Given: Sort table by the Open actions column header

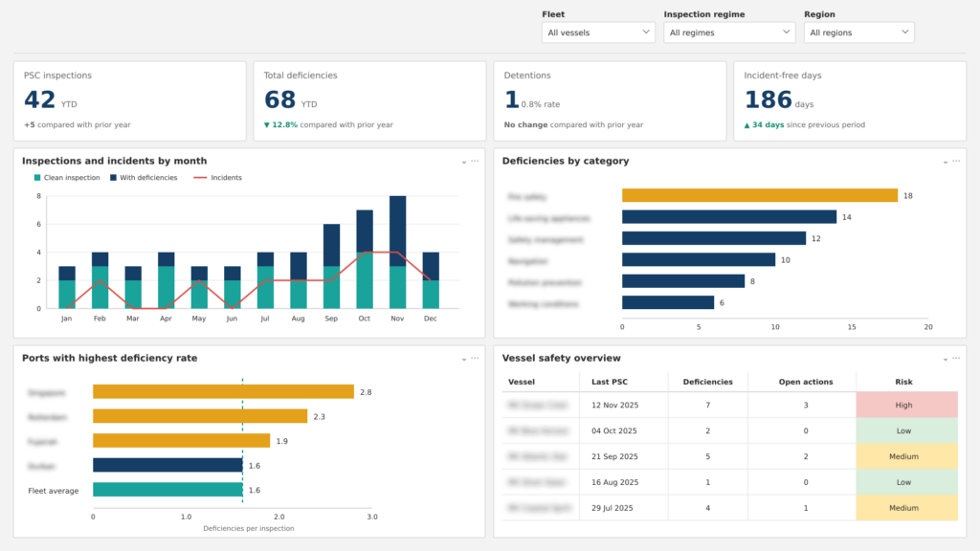Looking at the screenshot, I should tap(806, 383).
